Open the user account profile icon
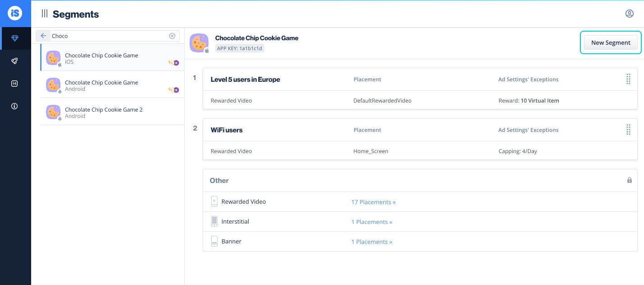This screenshot has width=644, height=285. (630, 14)
